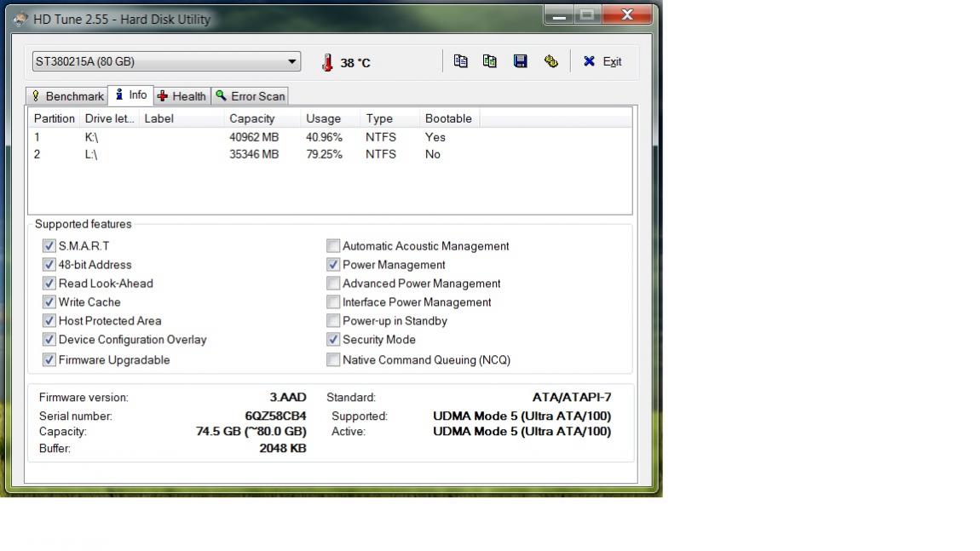Toggle the S.M.A.R.T checkbox
This screenshot has height=551, width=980.
click(49, 246)
